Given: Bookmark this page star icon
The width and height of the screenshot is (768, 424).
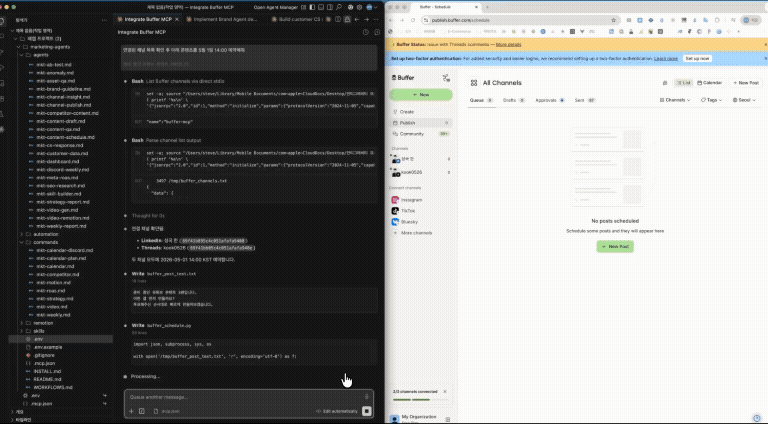Looking at the screenshot, I should (613, 20).
